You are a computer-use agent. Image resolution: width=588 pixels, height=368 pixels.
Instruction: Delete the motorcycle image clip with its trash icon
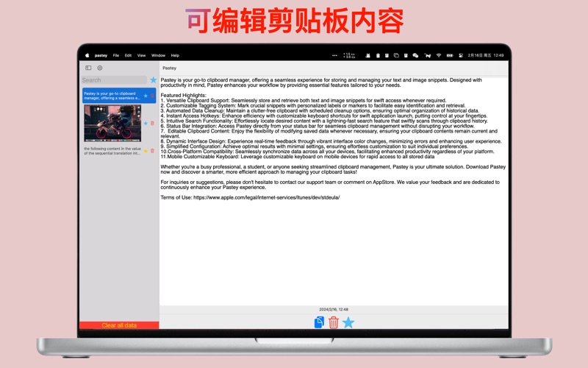153,123
